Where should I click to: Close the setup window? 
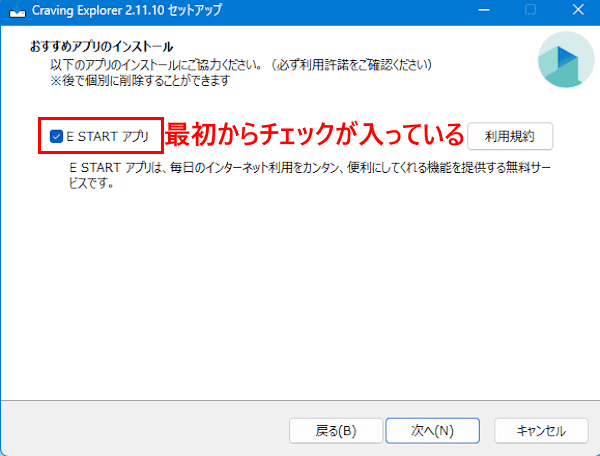(578, 10)
